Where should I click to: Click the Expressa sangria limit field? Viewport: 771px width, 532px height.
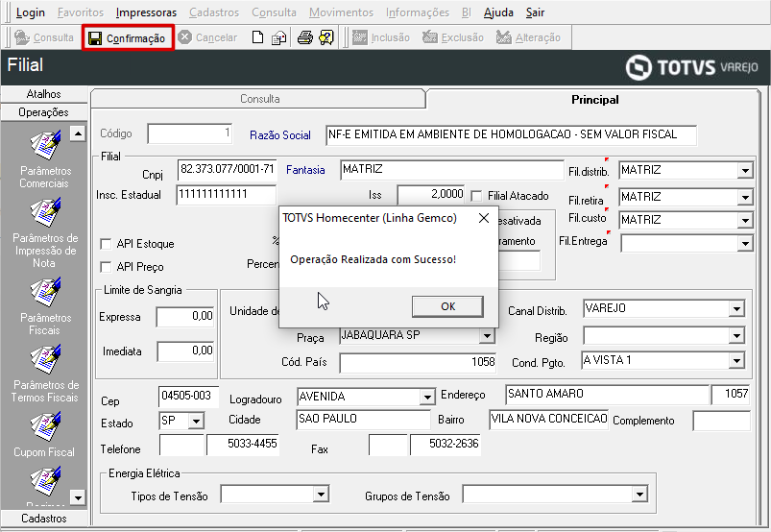coord(185,317)
